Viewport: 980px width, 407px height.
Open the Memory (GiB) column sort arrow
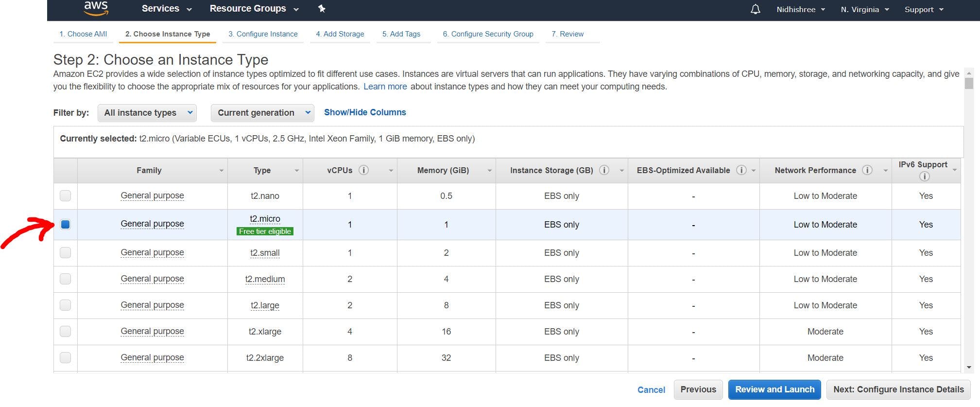489,171
